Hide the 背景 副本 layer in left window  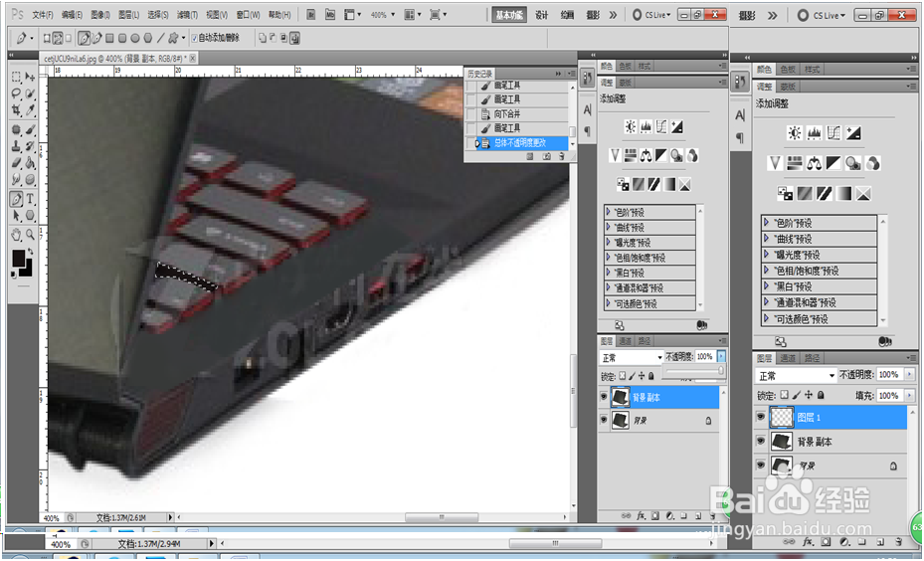pyautogui.click(x=604, y=397)
